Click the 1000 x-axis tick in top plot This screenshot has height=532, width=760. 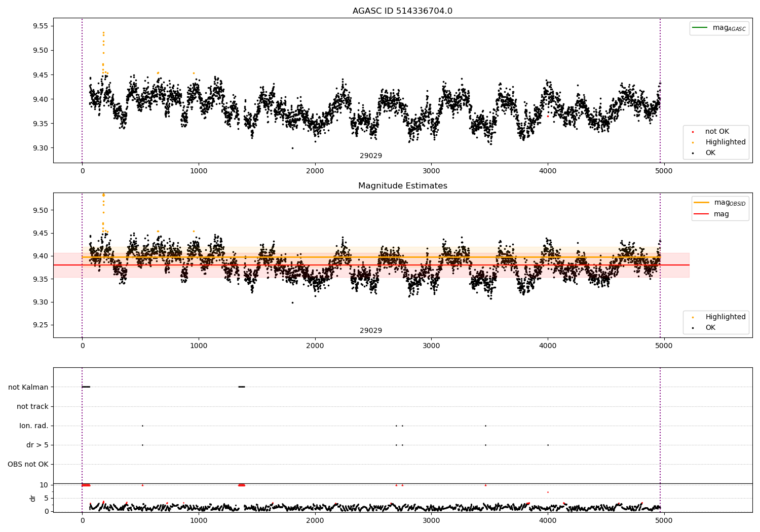[199, 171]
